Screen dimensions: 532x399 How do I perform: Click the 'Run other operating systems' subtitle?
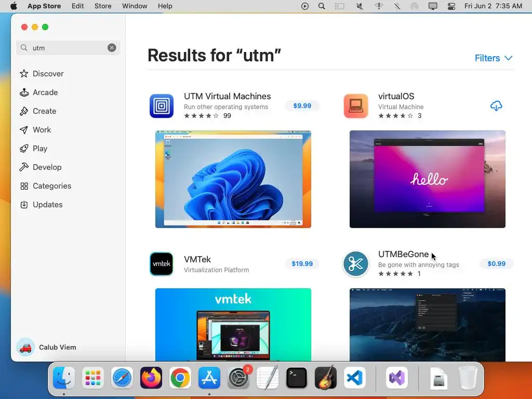pyautogui.click(x=226, y=107)
